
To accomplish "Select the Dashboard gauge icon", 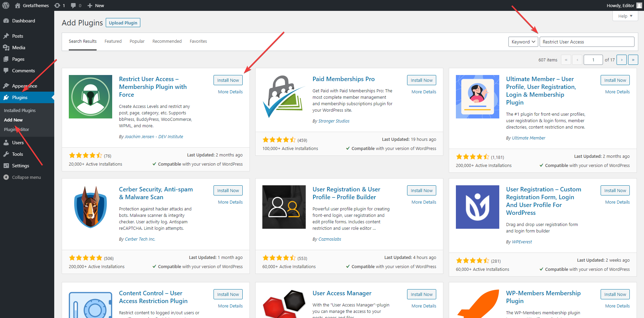I will tap(6, 21).
